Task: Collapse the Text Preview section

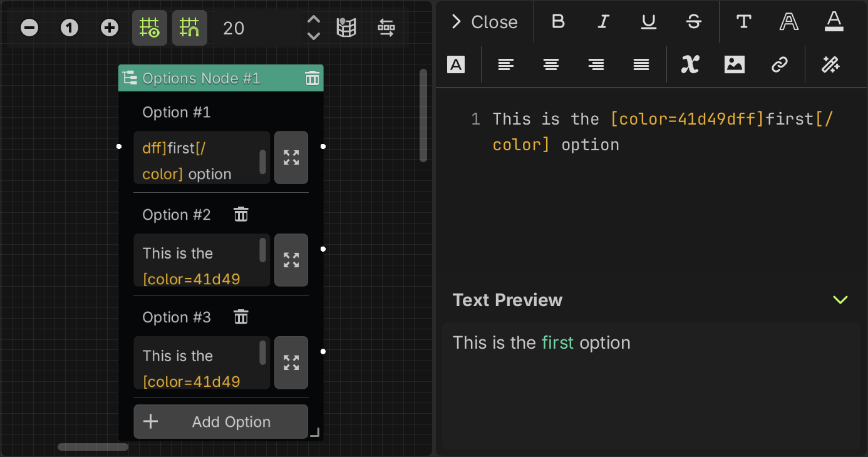Action: tap(840, 300)
